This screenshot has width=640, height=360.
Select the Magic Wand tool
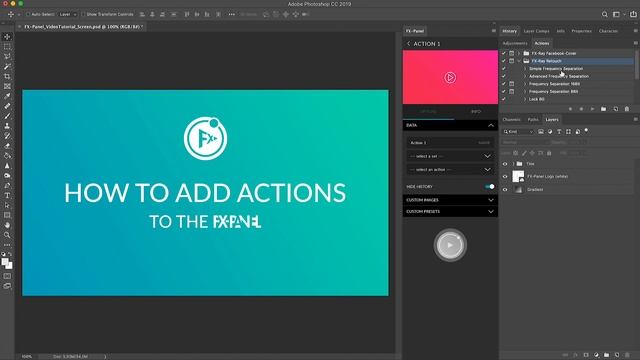coord(7,66)
